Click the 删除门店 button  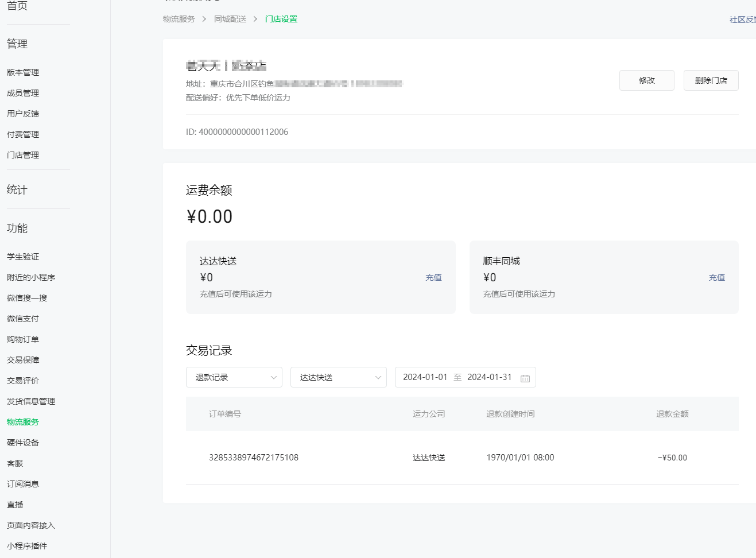tap(711, 80)
